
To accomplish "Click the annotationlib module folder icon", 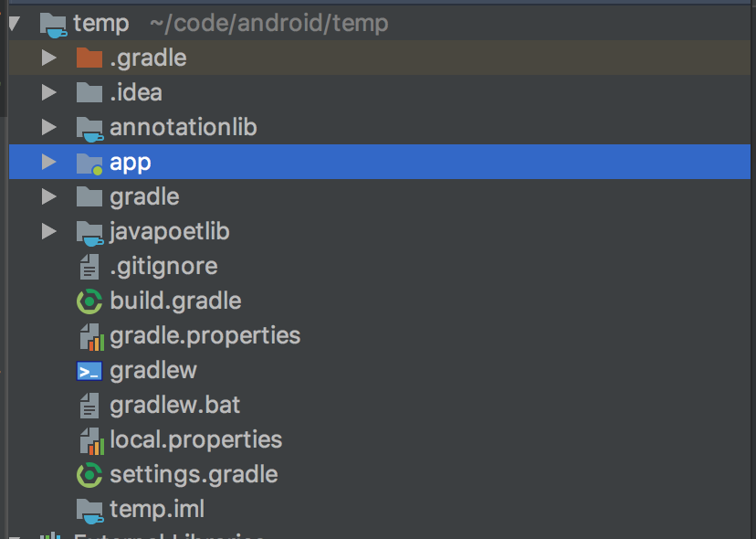I will pos(89,128).
